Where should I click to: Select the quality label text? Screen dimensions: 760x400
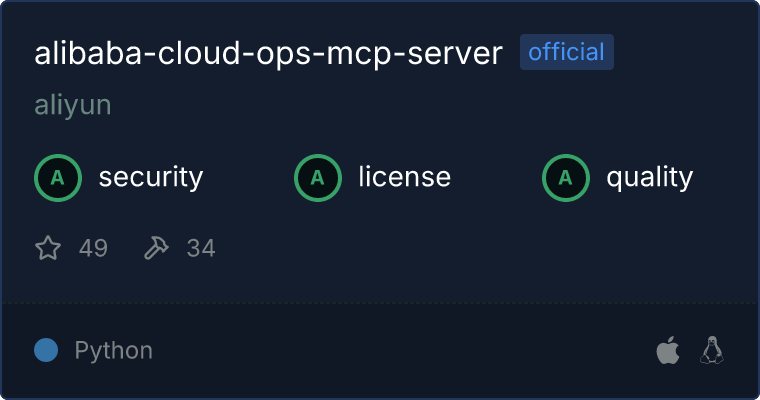(649, 178)
